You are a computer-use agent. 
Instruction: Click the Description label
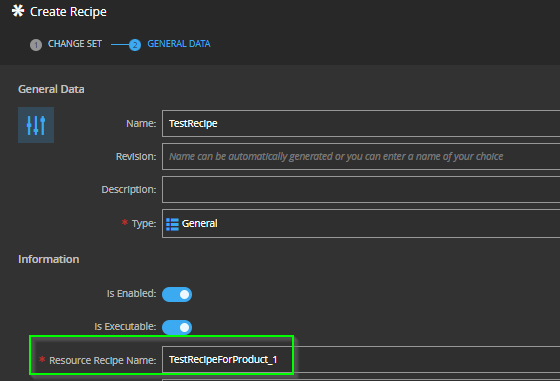pyautogui.click(x=129, y=189)
